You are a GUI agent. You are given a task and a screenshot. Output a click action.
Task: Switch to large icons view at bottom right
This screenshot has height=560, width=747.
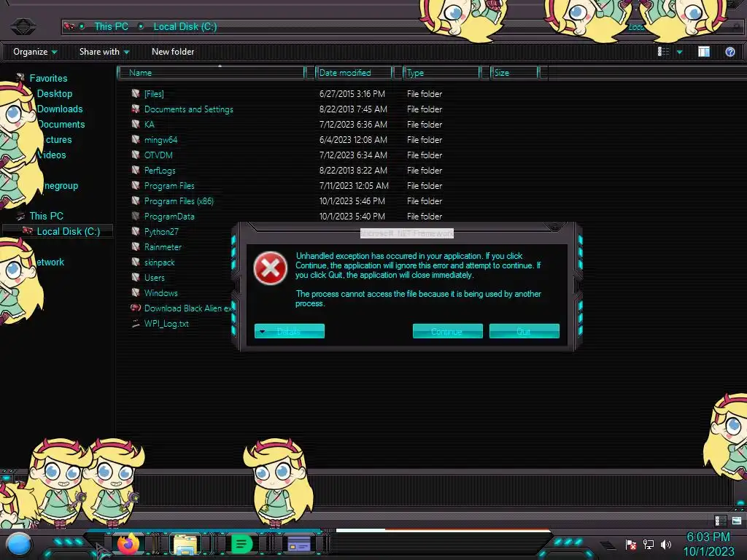coord(737,521)
